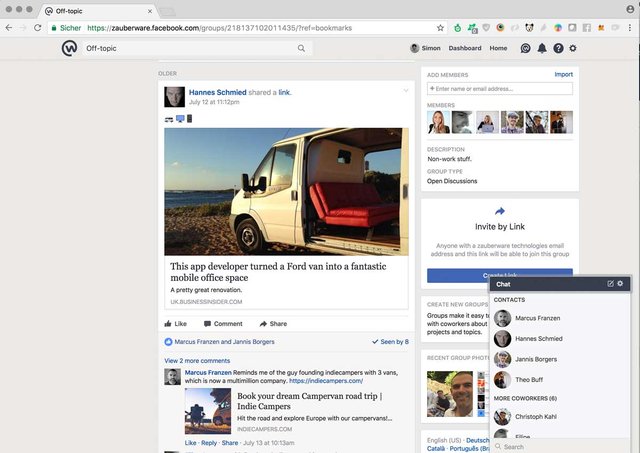
Task: Click the Workplace logo icon
Action: [69, 48]
